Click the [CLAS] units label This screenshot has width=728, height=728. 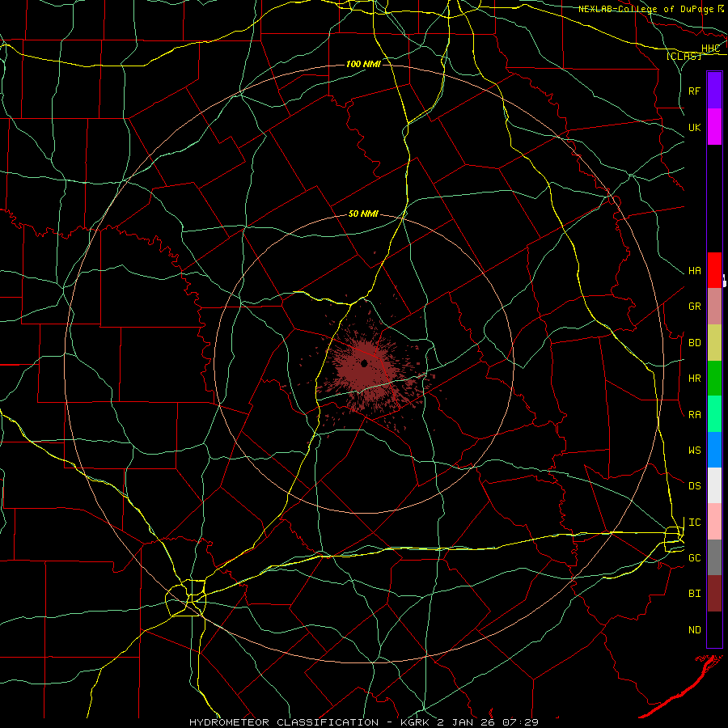684,56
